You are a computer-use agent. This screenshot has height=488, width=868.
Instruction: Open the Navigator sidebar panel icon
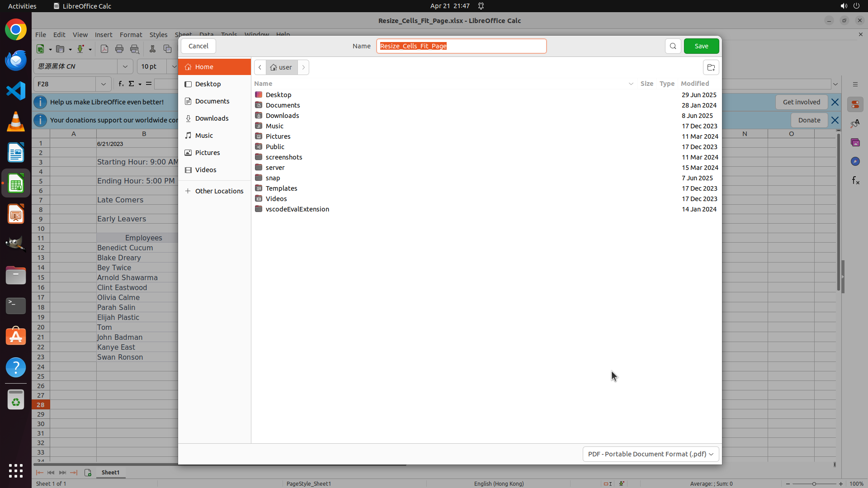pyautogui.click(x=855, y=162)
